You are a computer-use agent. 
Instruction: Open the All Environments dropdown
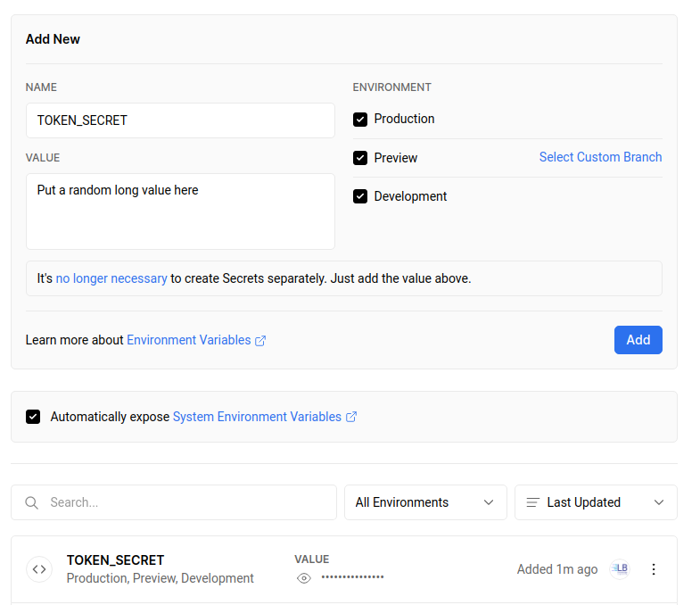425,502
